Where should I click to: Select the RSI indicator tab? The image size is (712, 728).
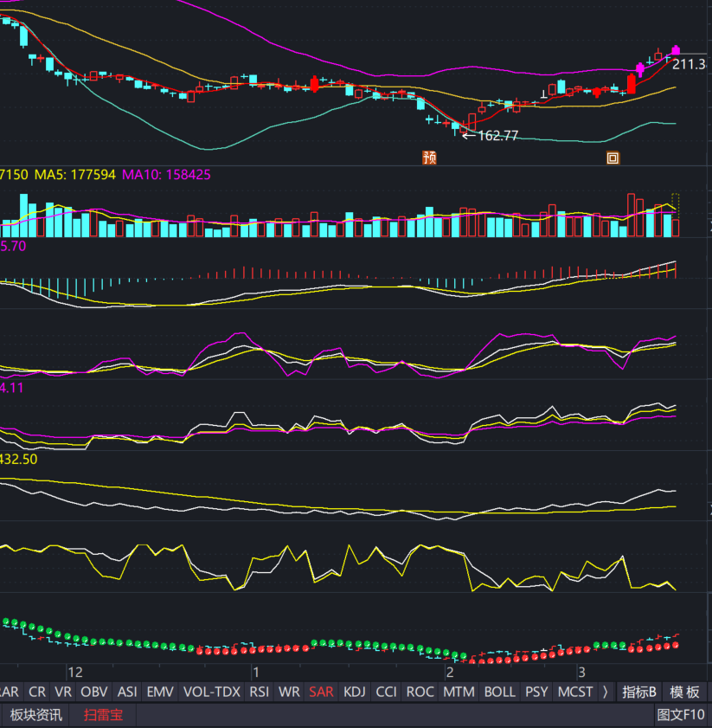tap(259, 692)
